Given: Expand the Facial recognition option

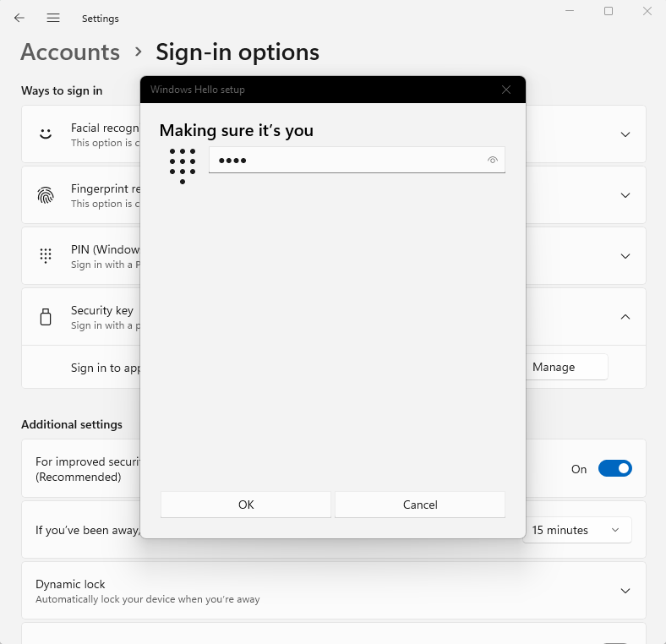Looking at the screenshot, I should (x=625, y=134).
